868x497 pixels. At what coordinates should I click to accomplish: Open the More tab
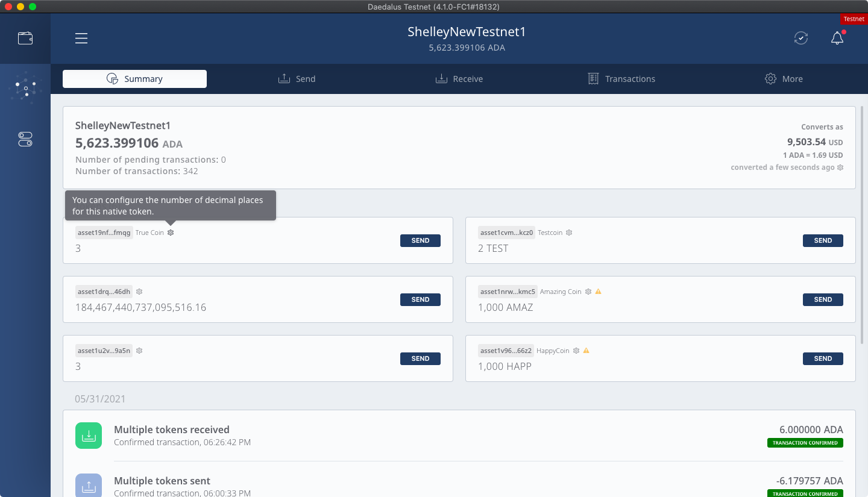[784, 79]
